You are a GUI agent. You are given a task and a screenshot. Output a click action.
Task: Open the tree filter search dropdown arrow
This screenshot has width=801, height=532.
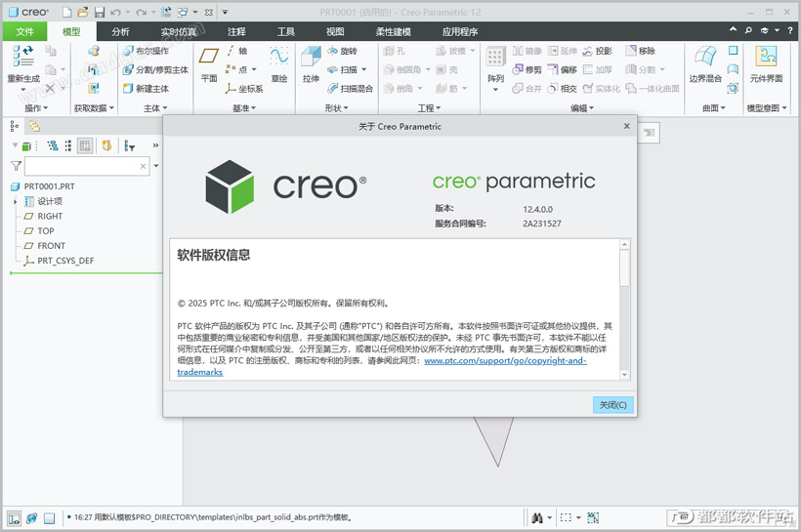tap(156, 166)
